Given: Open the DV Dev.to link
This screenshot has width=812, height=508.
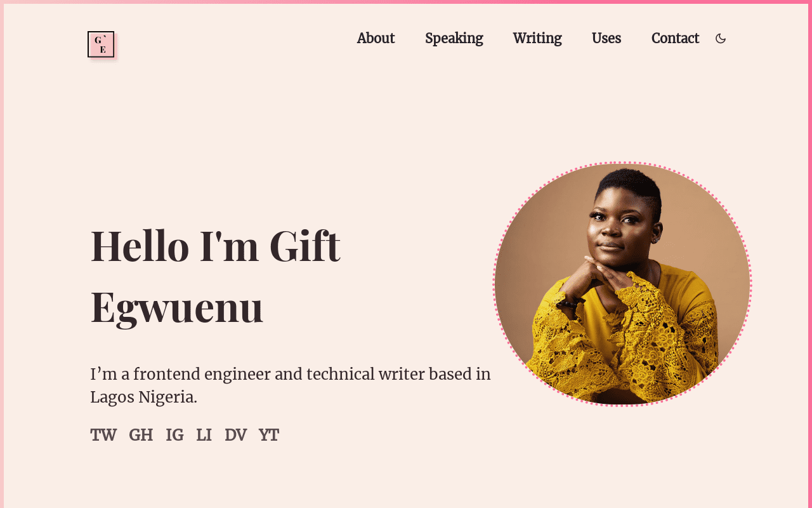Looking at the screenshot, I should (x=235, y=435).
